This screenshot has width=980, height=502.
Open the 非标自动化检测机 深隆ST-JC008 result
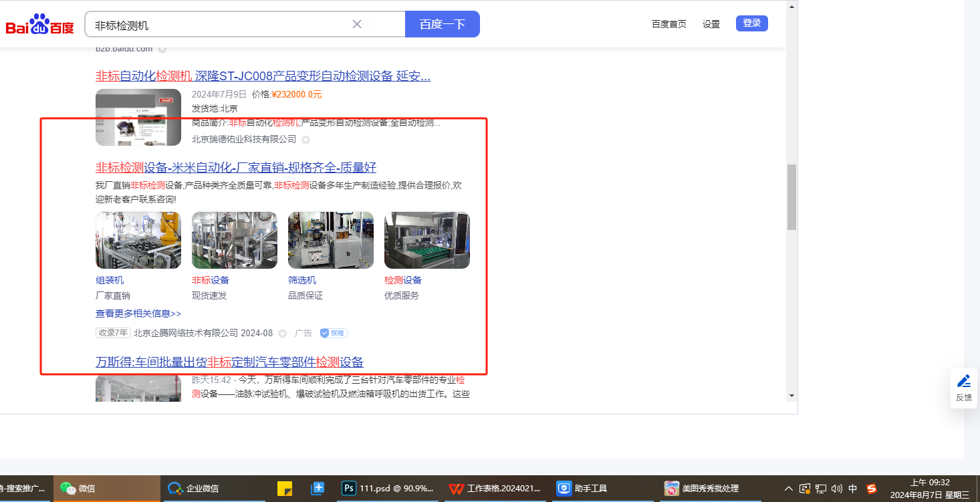263,76
